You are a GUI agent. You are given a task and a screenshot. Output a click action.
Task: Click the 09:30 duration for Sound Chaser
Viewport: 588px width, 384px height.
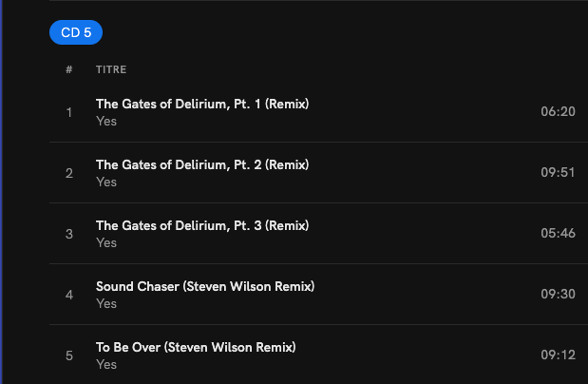pyautogui.click(x=558, y=295)
